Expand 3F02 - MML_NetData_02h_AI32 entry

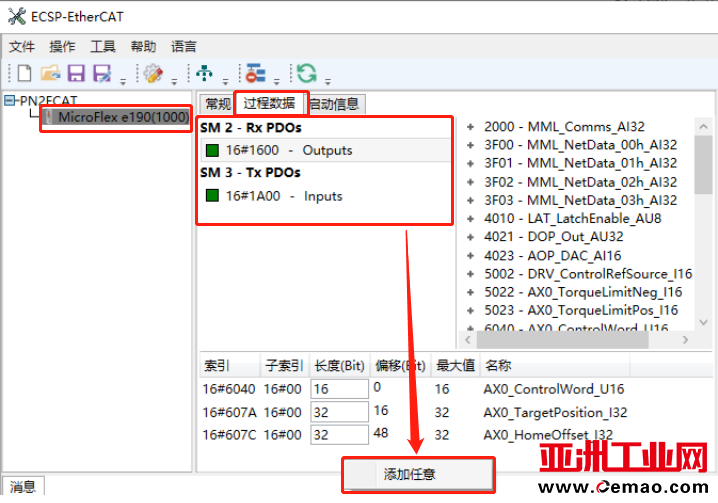click(x=470, y=182)
